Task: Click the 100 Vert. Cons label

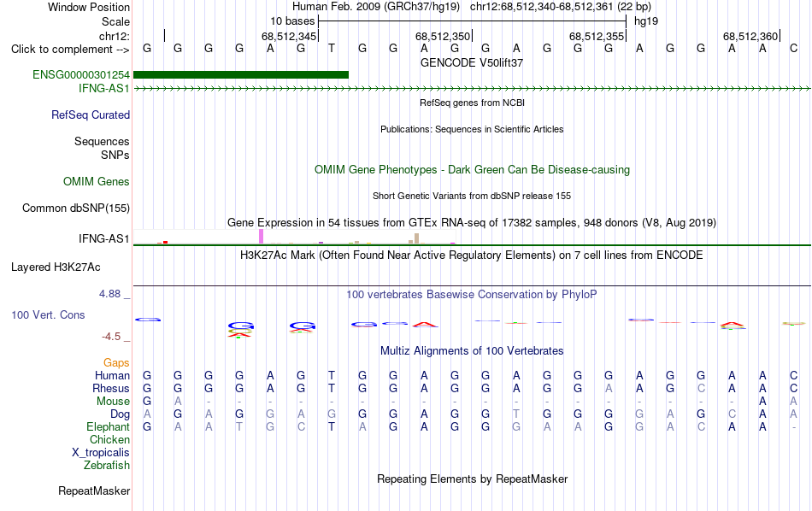Action: coord(48,314)
